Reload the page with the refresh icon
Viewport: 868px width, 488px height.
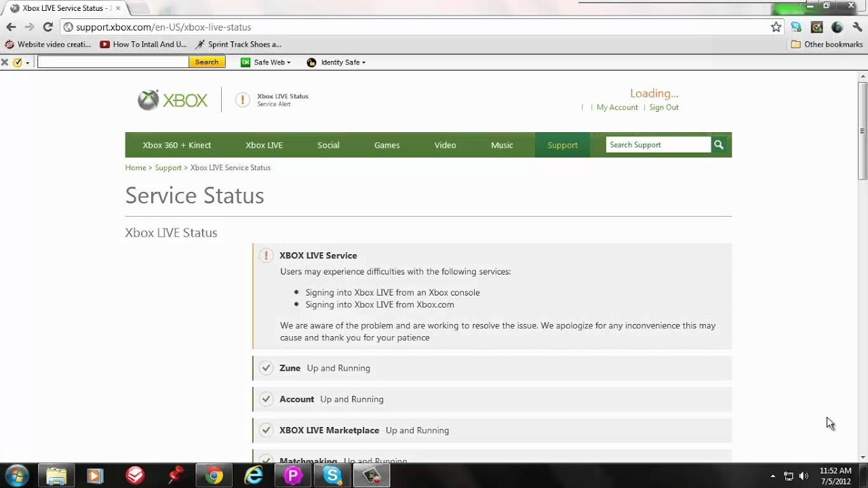(47, 27)
